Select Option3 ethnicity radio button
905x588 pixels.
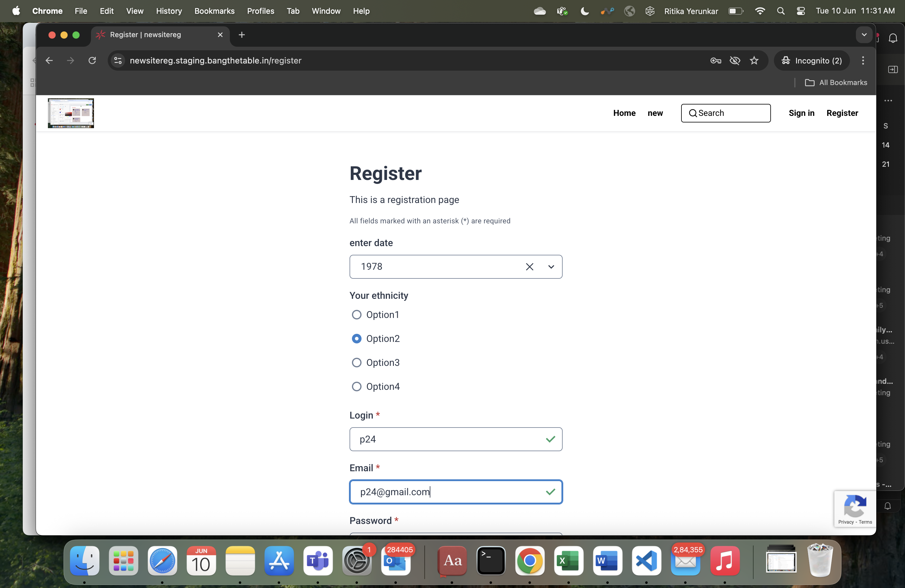click(x=356, y=363)
